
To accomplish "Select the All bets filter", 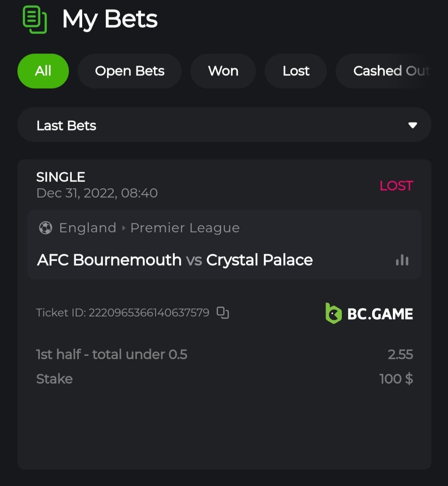I will click(x=43, y=71).
